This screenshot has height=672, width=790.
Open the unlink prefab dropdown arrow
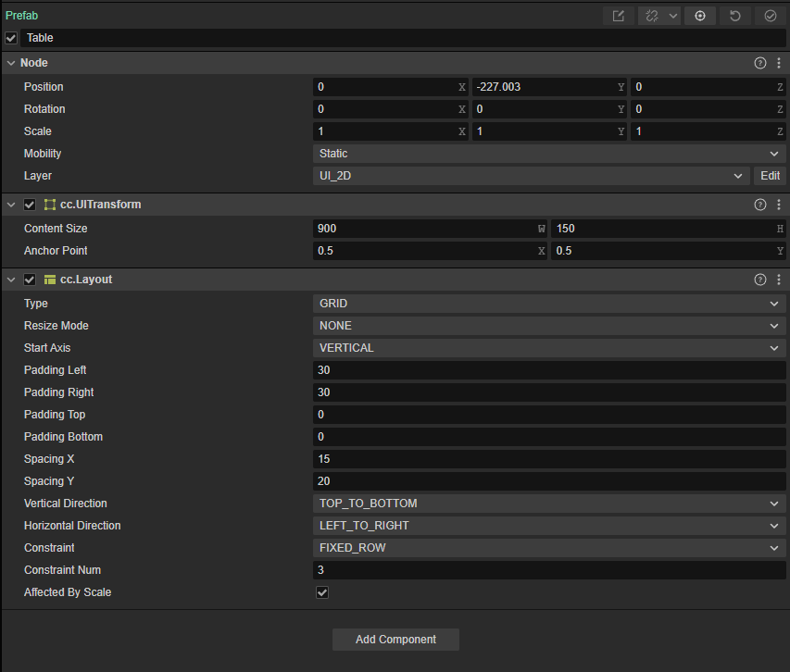point(673,16)
